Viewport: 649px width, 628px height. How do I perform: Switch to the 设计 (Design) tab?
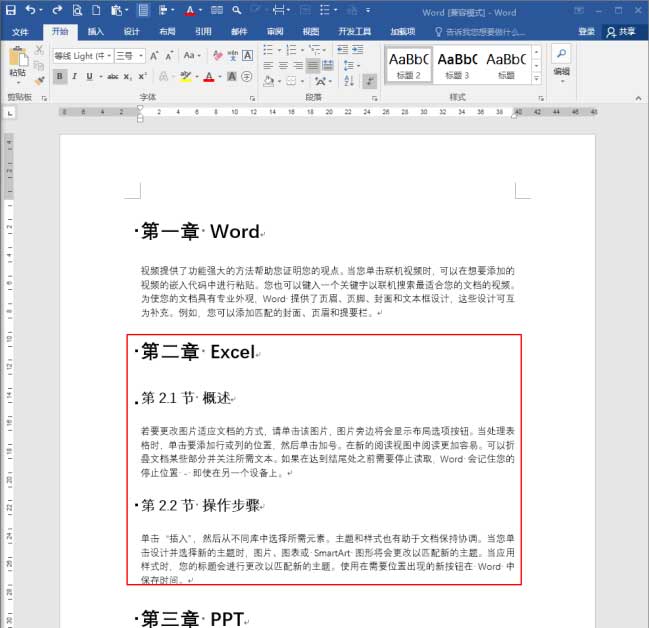[131, 31]
